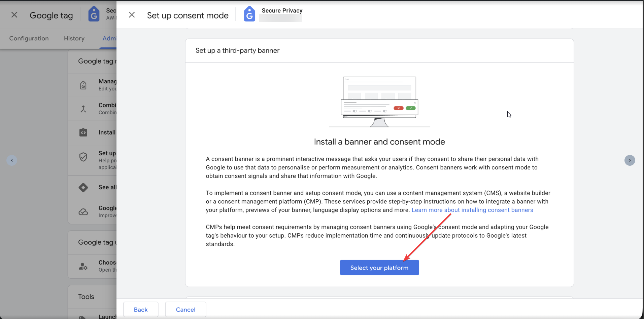Click the Google cloud check icon in sidebar

pos(83,212)
